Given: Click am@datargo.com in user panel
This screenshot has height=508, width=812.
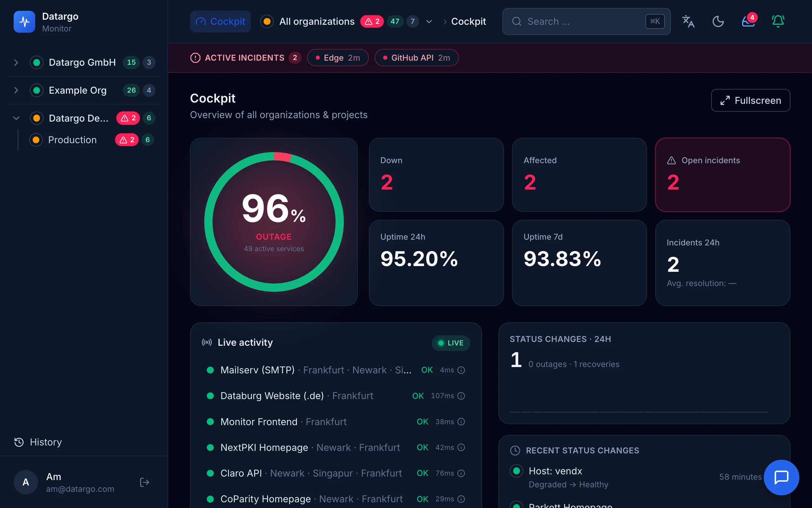Looking at the screenshot, I should [80, 489].
